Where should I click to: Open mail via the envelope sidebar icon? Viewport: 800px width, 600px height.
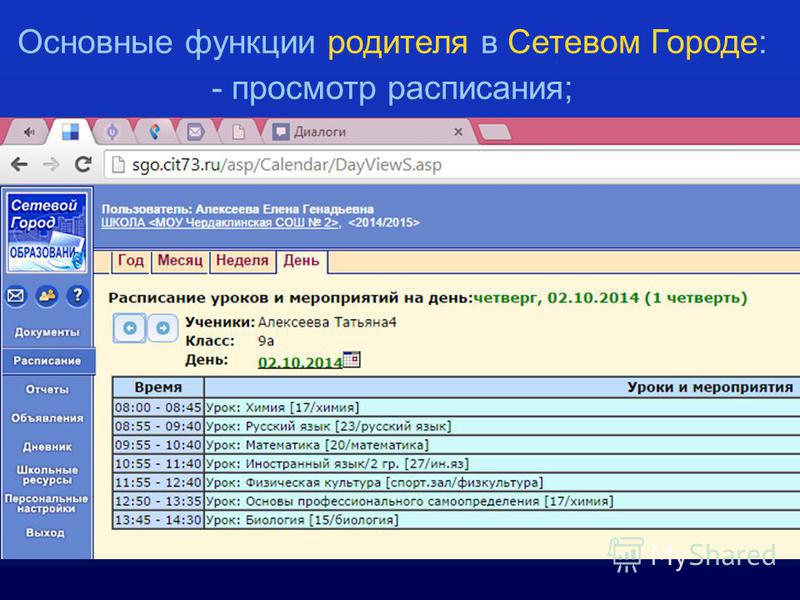16,295
